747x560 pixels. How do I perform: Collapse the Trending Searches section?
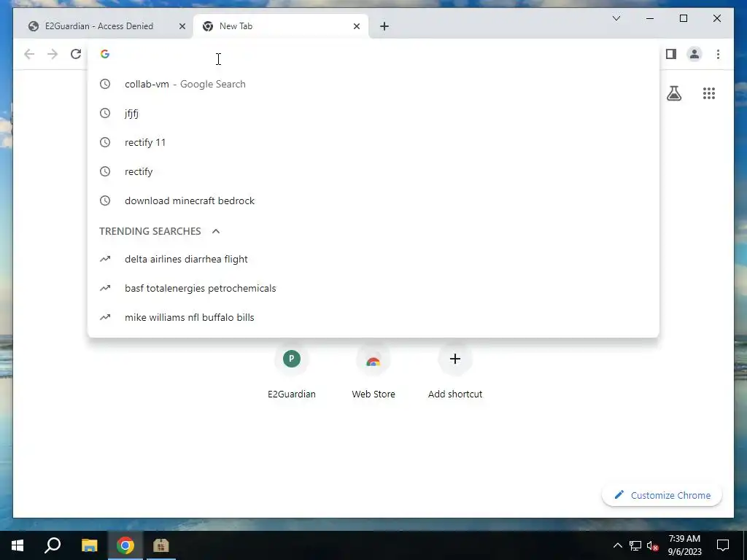(x=216, y=231)
